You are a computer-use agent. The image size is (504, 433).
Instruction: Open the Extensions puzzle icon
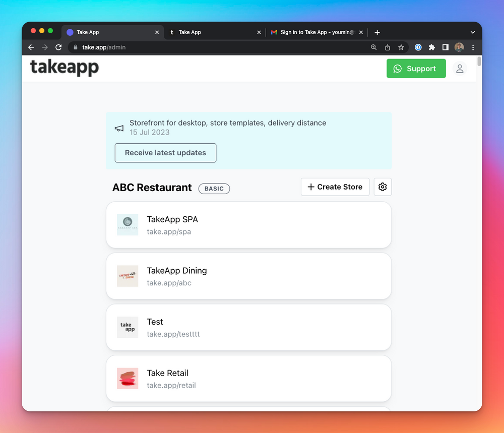(x=432, y=47)
